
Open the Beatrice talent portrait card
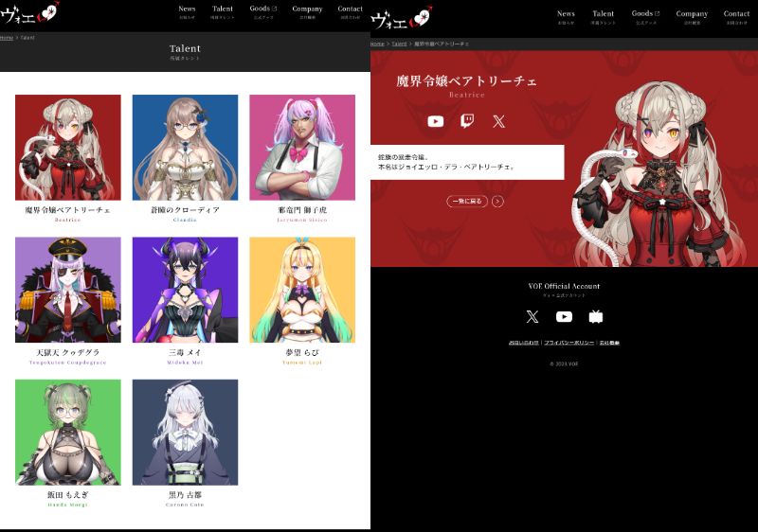pyautogui.click(x=67, y=148)
